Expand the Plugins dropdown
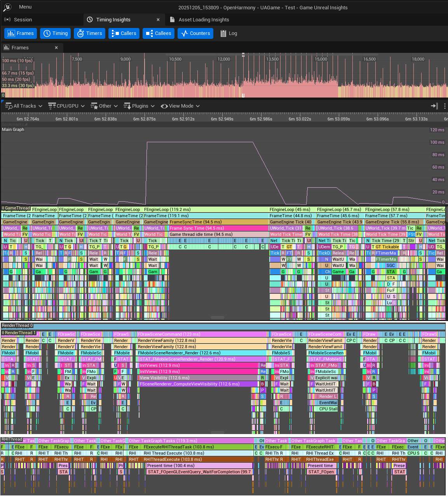This screenshot has width=448, height=497. coord(139,106)
